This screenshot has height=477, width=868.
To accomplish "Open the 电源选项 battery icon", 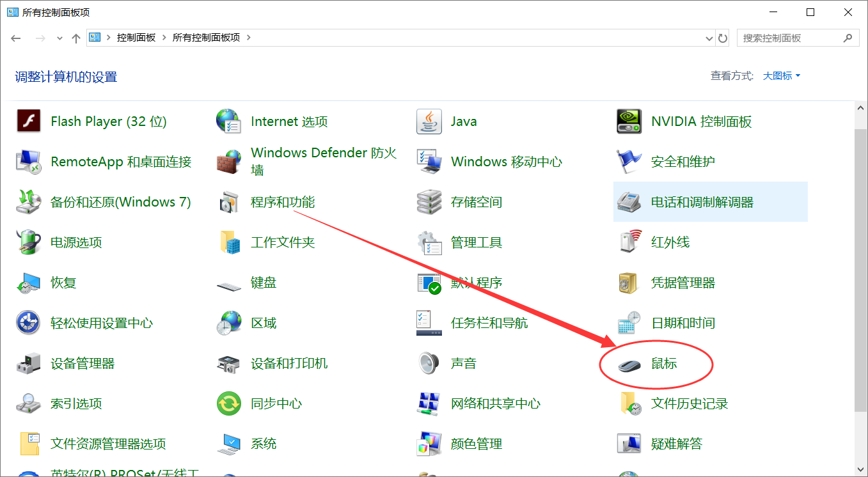I will point(29,242).
